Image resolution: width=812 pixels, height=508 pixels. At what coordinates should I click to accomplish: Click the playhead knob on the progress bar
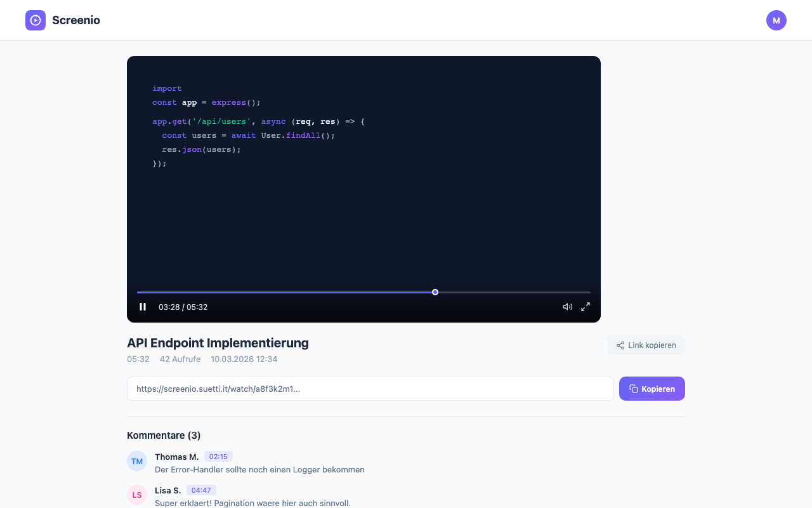click(435, 292)
